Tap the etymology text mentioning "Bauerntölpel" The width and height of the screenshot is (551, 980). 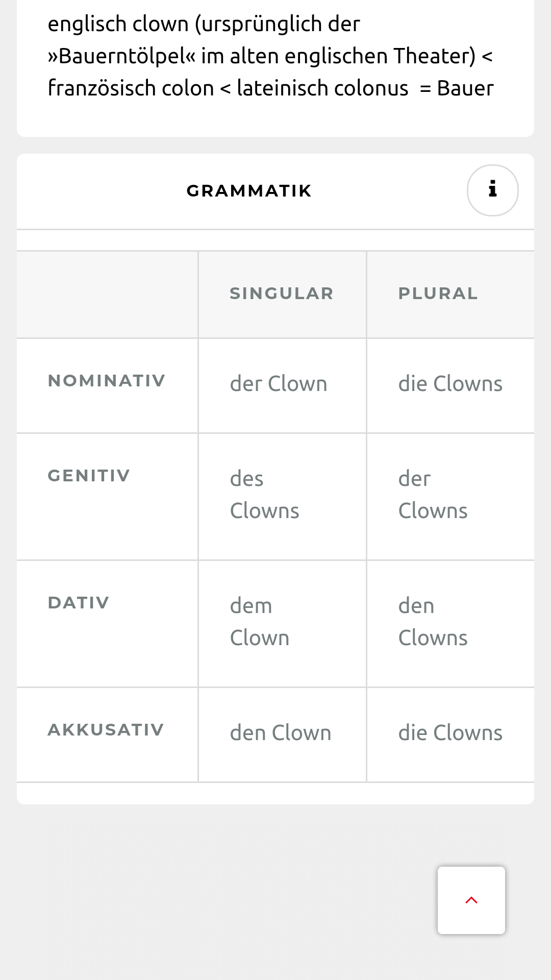(270, 56)
